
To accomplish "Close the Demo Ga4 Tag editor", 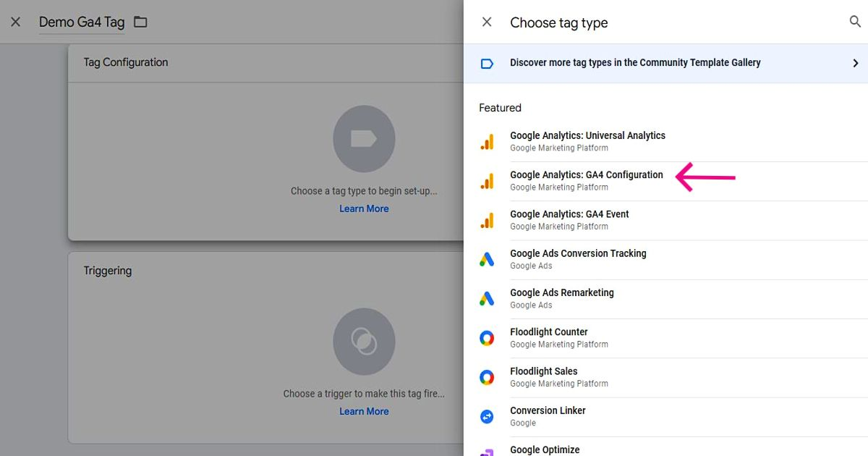I will (16, 22).
